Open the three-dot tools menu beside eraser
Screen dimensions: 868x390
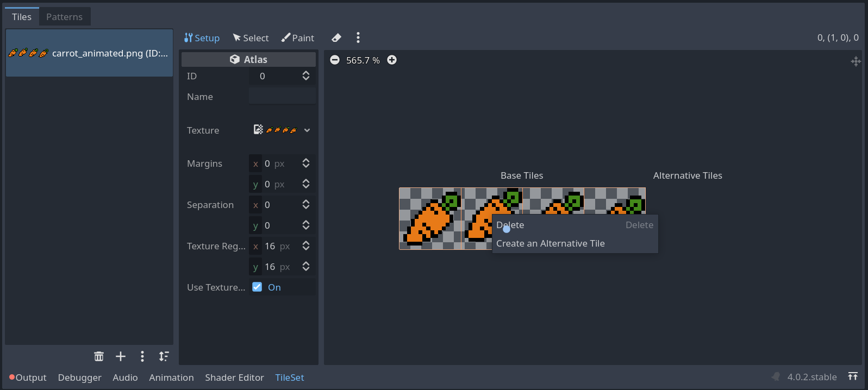click(x=358, y=37)
